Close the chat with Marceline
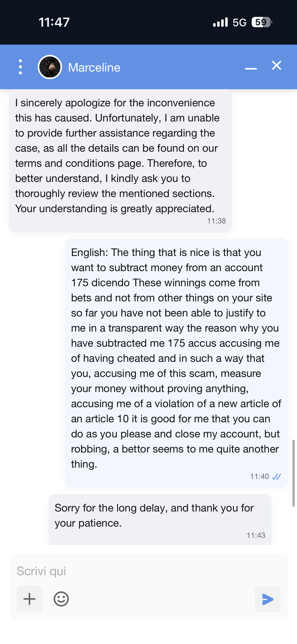297x644 pixels. click(276, 66)
